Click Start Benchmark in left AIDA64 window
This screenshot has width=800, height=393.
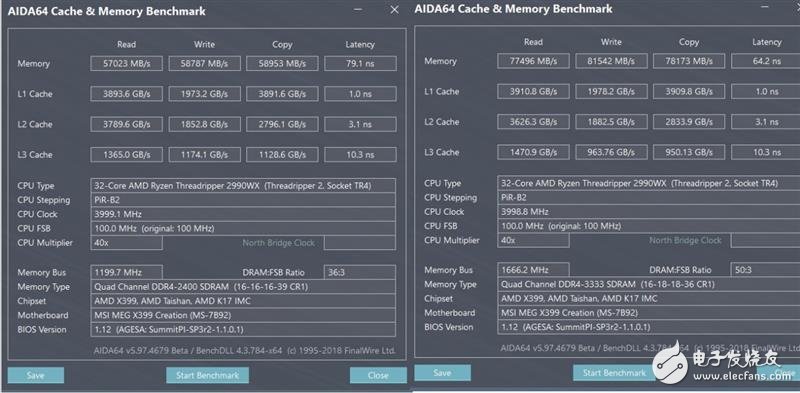click(207, 375)
